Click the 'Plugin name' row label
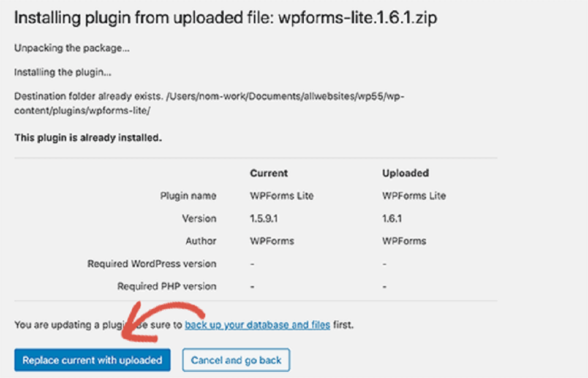This screenshot has height=378, width=588. (x=188, y=196)
